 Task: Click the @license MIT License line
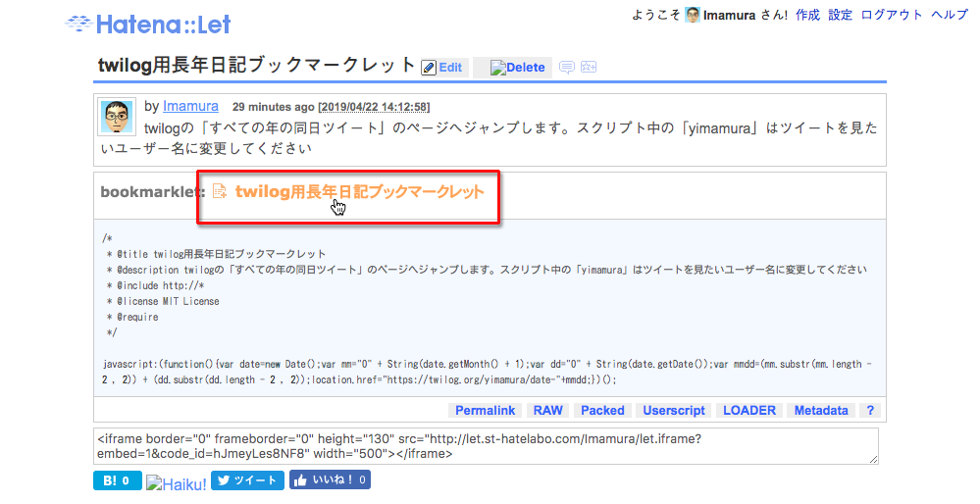point(163,301)
